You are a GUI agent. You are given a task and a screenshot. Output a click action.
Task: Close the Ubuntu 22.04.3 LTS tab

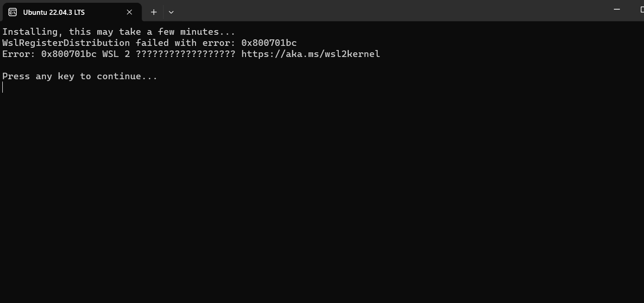pyautogui.click(x=129, y=12)
